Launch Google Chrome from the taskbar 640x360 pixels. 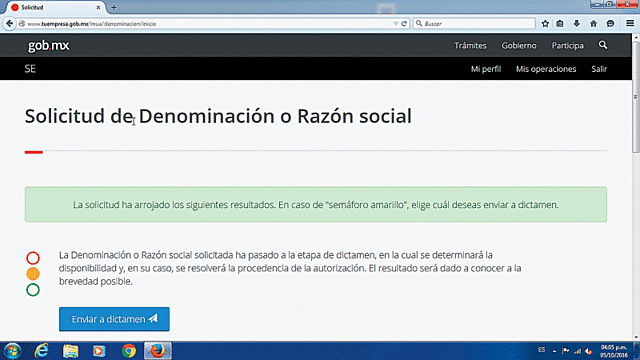pos(129,351)
